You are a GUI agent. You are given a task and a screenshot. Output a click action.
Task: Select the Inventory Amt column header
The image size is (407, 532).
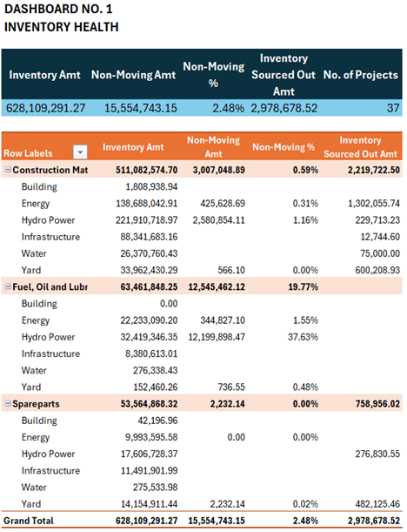(133, 147)
